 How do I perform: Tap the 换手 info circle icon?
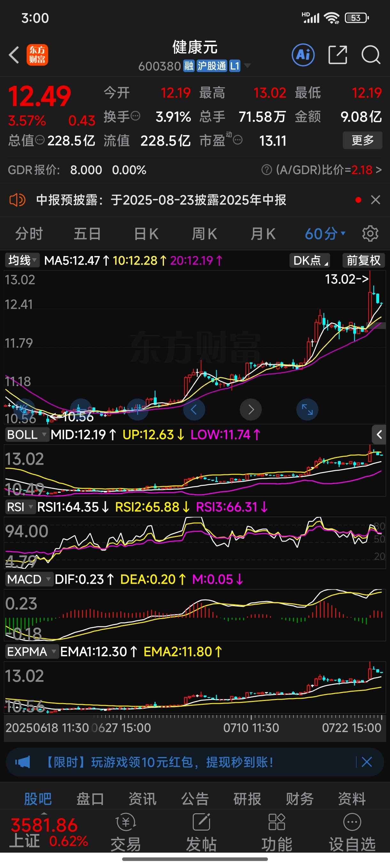click(x=135, y=116)
